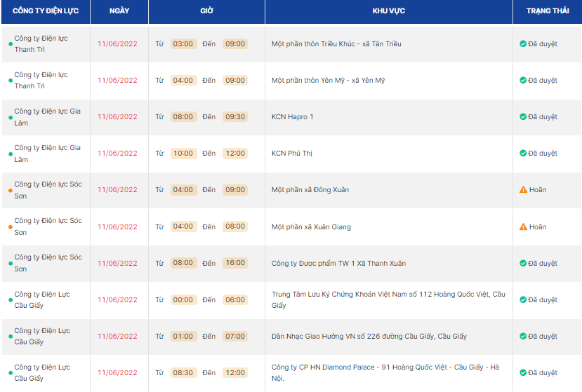The image size is (582, 392).
Task: Click the orange warning icon for Xuân Giang row
Action: pos(523,227)
